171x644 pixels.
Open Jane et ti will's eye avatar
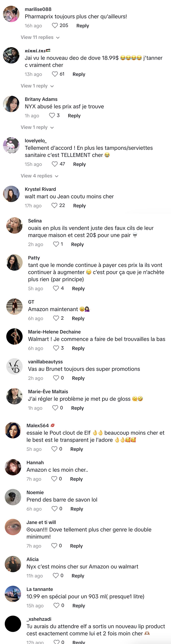[x=13, y=527]
